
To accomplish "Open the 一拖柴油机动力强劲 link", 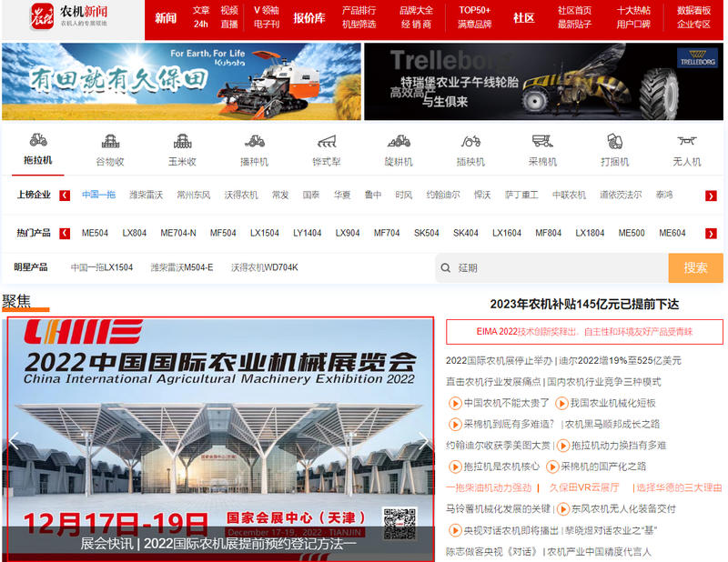I will pos(489,487).
